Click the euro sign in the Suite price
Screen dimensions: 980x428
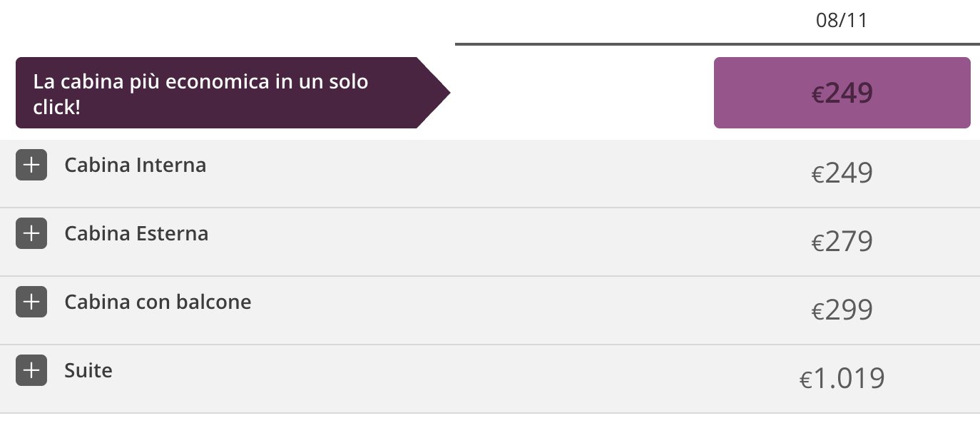click(x=806, y=379)
